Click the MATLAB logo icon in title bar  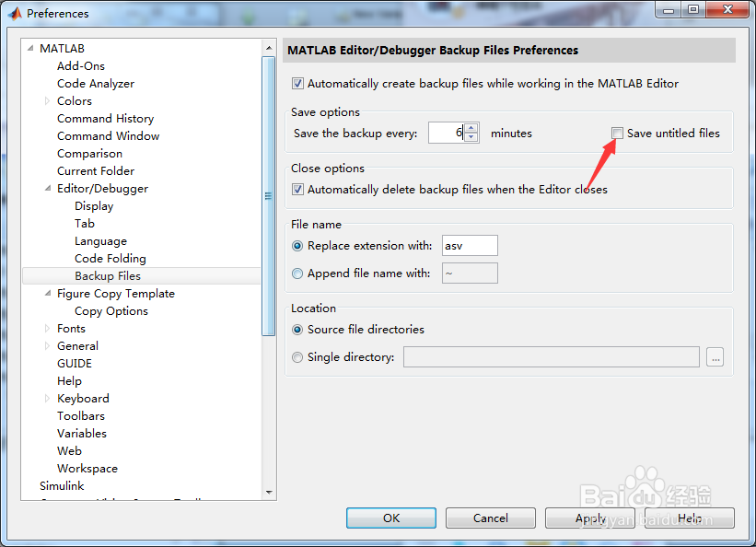click(x=15, y=14)
